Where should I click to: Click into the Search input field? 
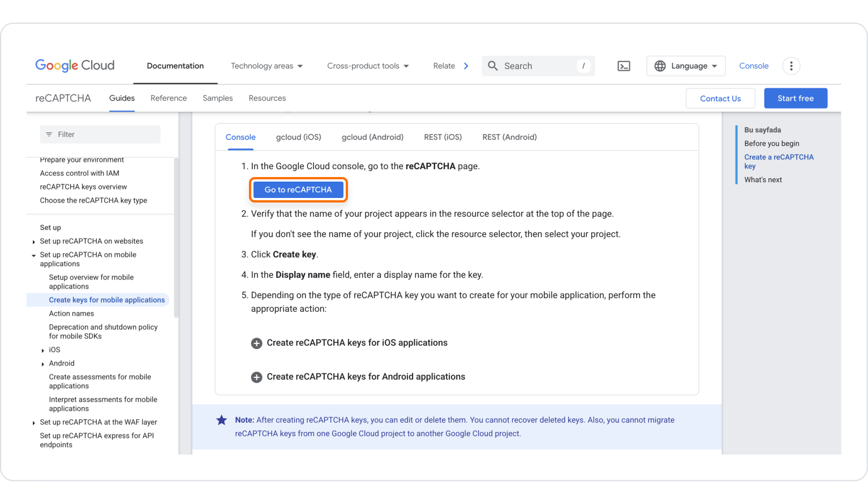click(538, 66)
